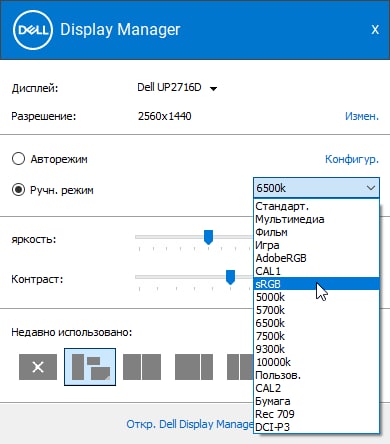Select the Rec 709 preset option
The height and width of the screenshot is (444, 390).
click(x=316, y=414)
